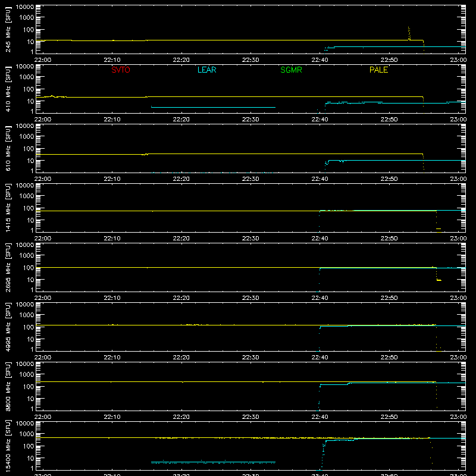Viewport: 476px width, 476px height.
Task: Click the 22:30 time label under 245 MHz plot
Action: click(250, 60)
